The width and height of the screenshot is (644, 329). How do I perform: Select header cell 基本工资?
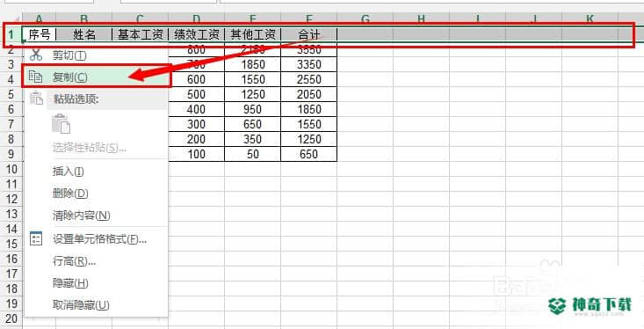tap(140, 34)
